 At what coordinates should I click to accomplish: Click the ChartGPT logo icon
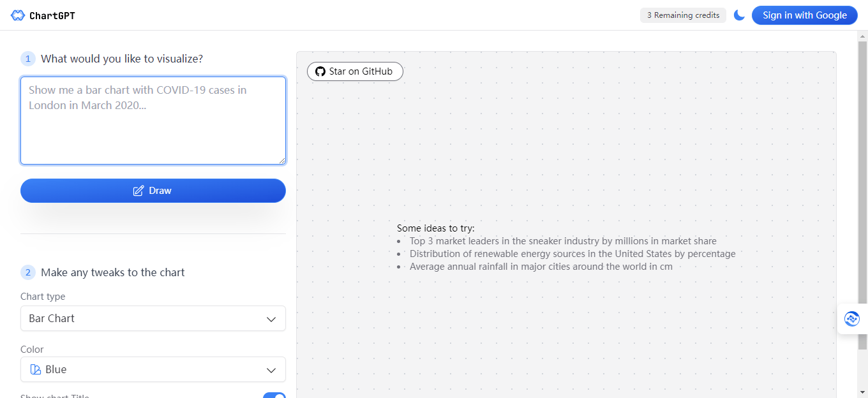click(18, 15)
